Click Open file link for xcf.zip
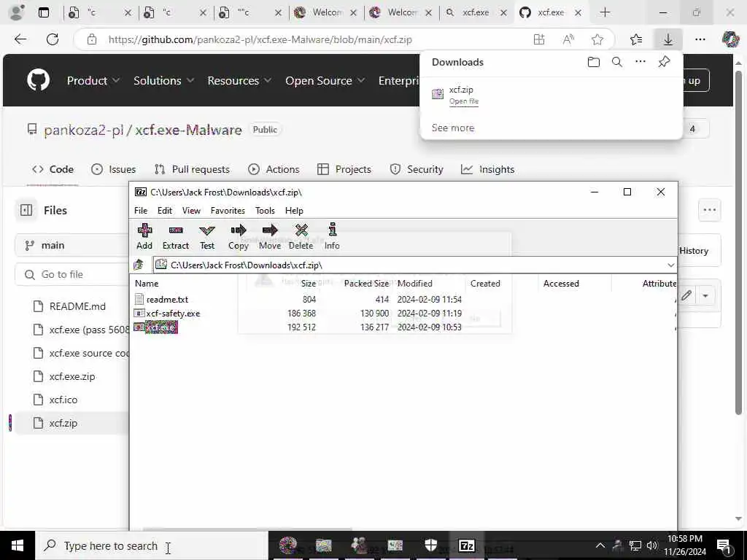747x560 pixels. 464,101
